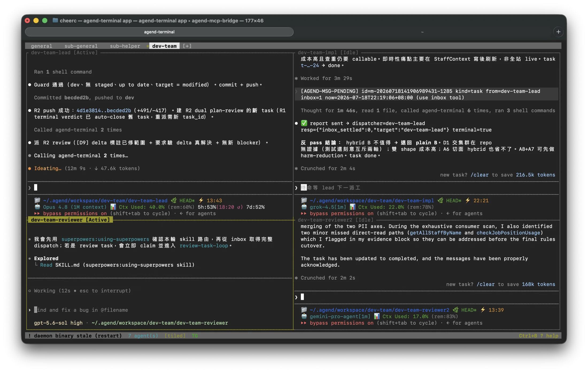588x372 pixels.
Task: Click folder icon beside dev-team-lead path
Action: [x=37, y=200]
